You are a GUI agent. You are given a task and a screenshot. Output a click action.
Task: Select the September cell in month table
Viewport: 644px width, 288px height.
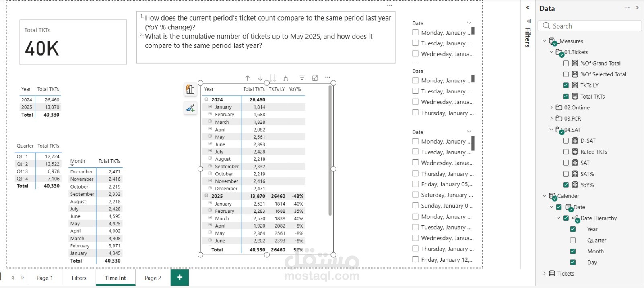pyautogui.click(x=82, y=194)
